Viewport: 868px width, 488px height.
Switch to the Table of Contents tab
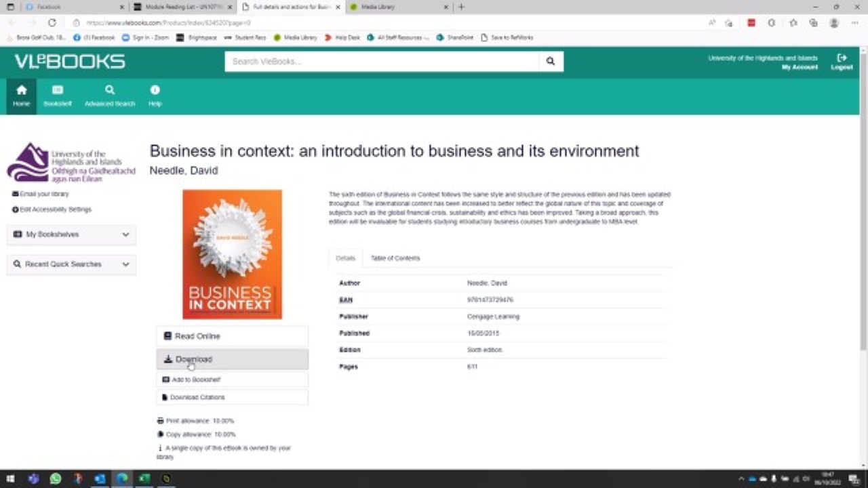[x=395, y=258]
